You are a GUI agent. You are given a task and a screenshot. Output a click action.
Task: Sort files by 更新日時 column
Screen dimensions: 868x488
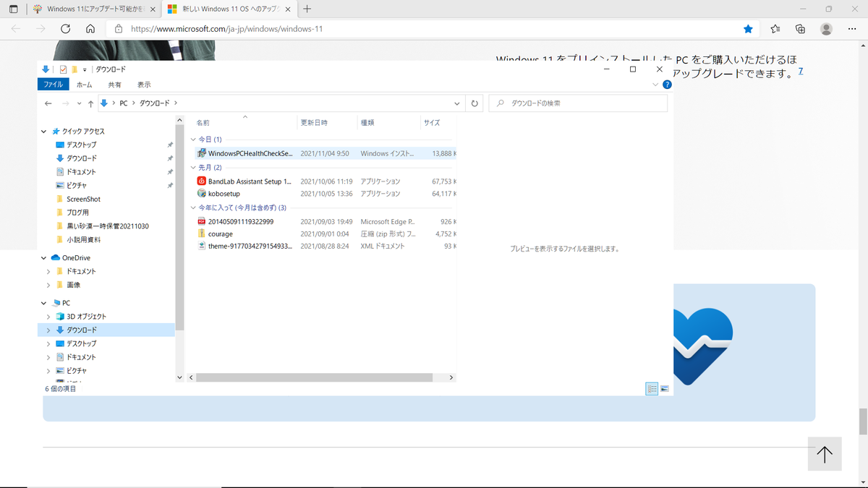pos(328,123)
